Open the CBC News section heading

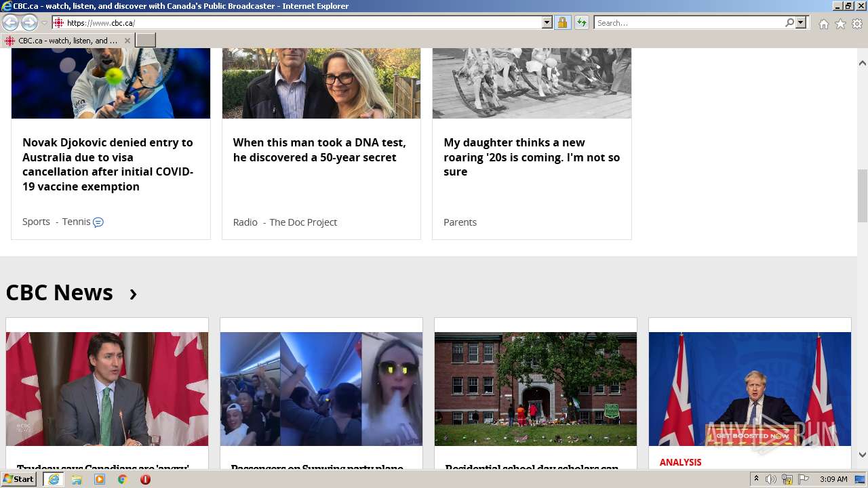(x=59, y=292)
